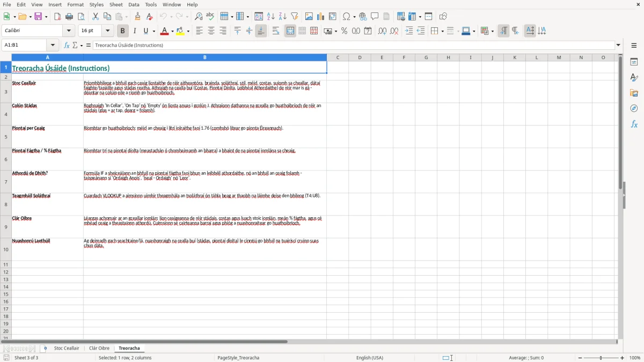This screenshot has height=362, width=644.
Task: Toggle Bold formatting off
Action: point(122,31)
